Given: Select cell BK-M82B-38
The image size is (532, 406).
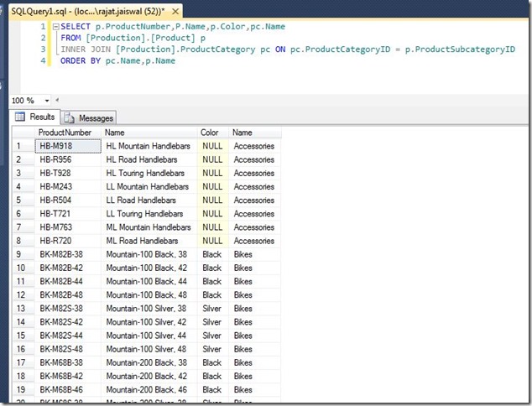Looking at the screenshot, I should (68, 254).
